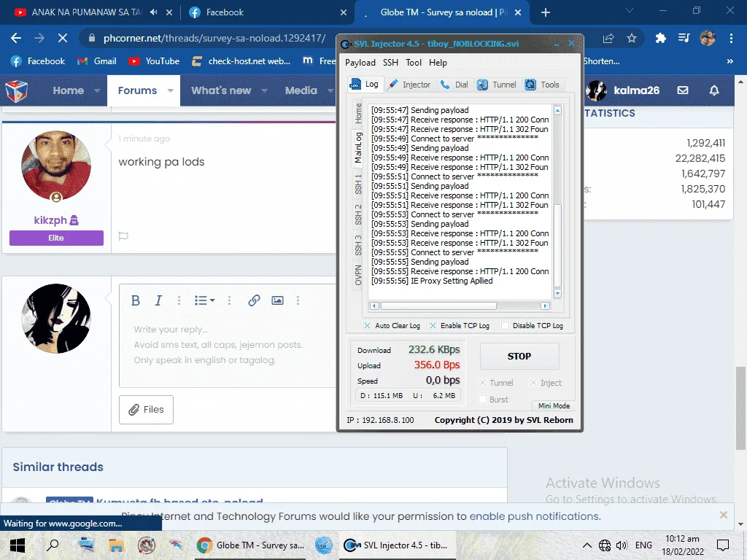747x560 pixels.
Task: Open taskbar search magnifier
Action: pos(53,545)
